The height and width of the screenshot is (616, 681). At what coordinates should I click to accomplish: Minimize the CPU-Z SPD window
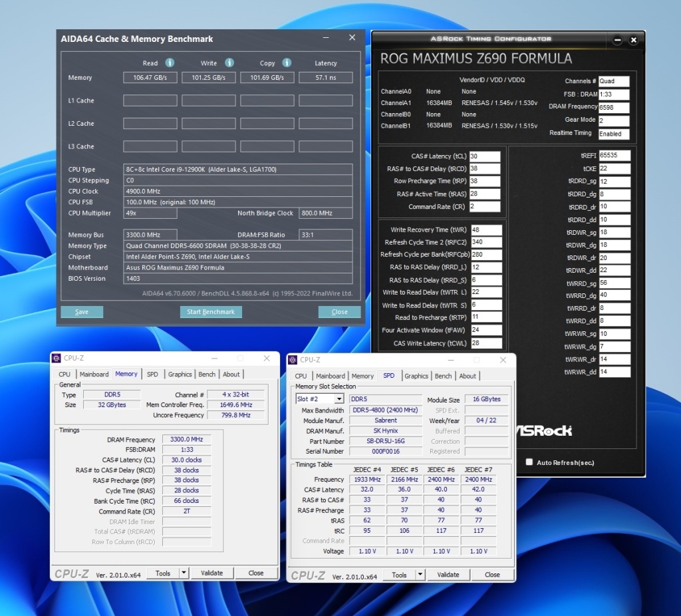[x=451, y=360]
